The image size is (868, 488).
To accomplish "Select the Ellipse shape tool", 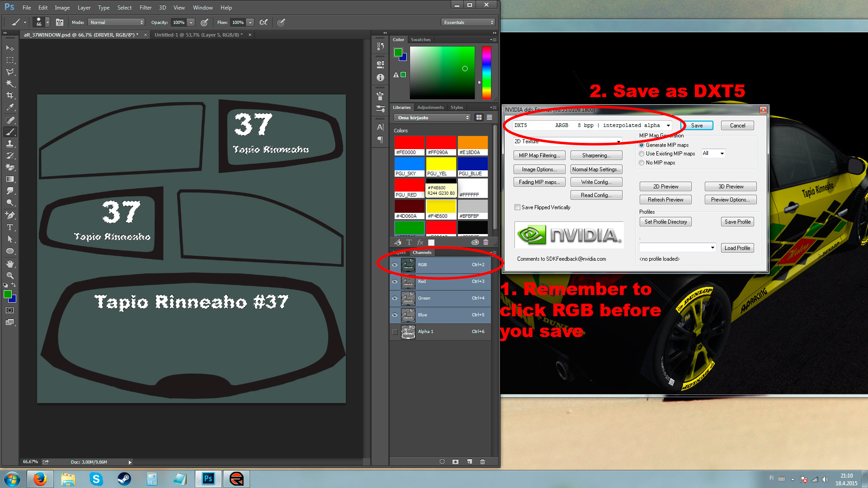I will coord(10,251).
